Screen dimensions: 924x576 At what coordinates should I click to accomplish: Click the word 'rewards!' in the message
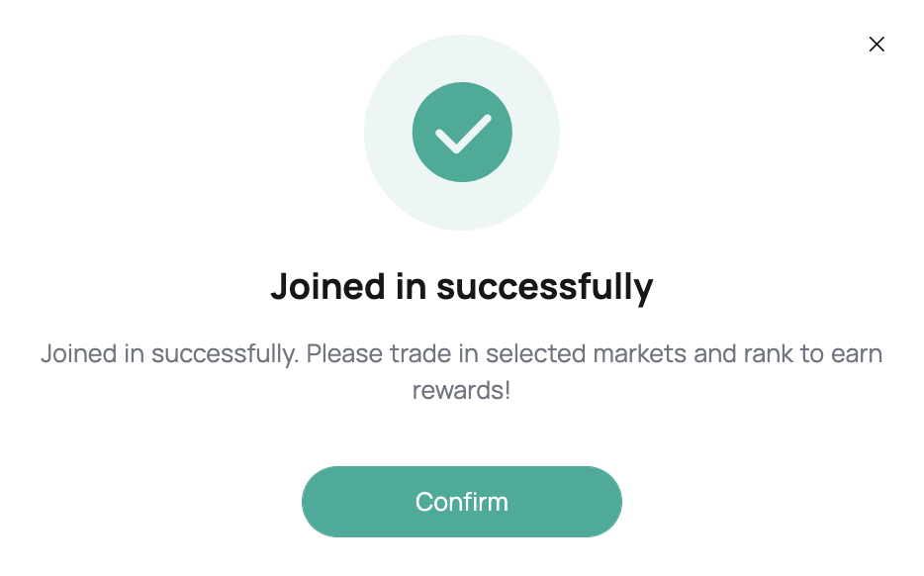(x=461, y=390)
